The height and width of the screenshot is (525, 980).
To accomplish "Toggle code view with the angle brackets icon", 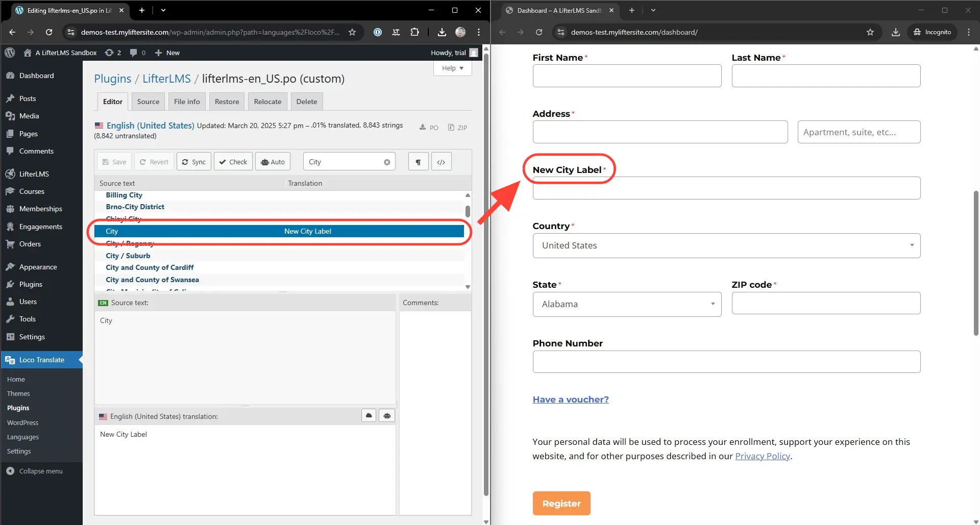I will tap(441, 162).
